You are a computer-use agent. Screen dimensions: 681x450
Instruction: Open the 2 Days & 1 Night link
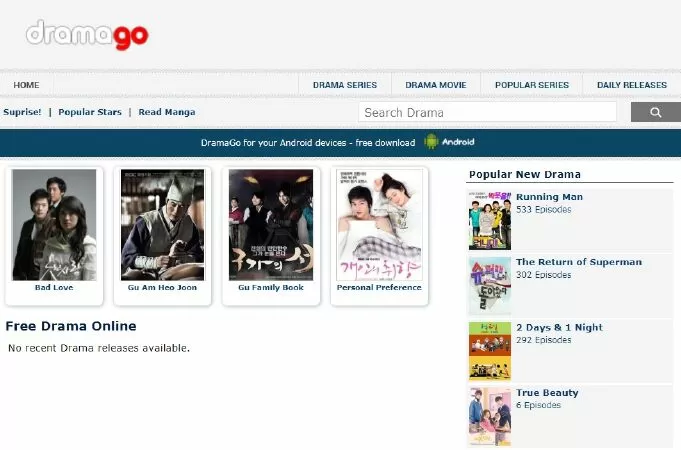coord(559,327)
